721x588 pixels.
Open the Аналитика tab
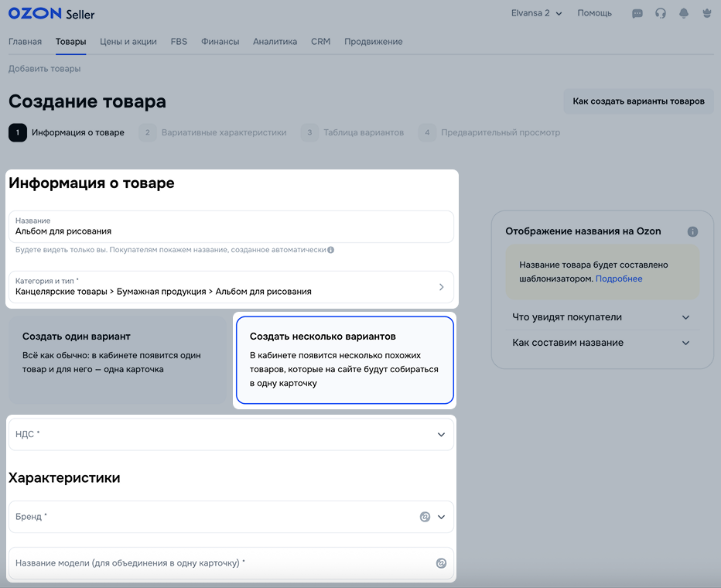click(275, 41)
